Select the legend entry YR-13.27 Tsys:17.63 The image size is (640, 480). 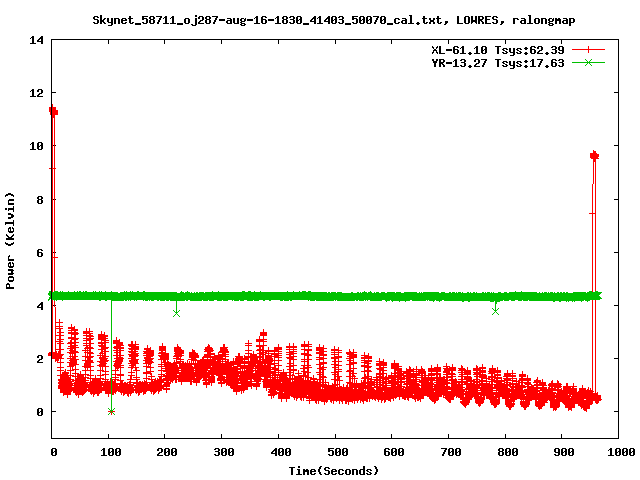498,63
